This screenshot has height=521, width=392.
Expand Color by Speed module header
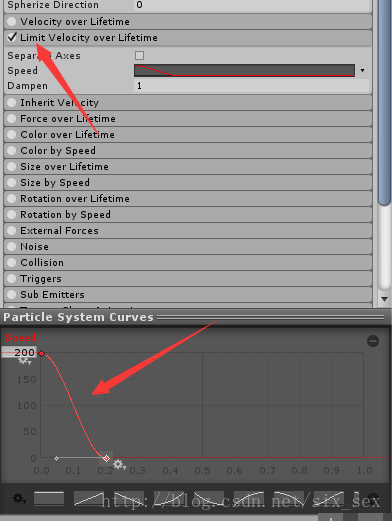coord(188,150)
